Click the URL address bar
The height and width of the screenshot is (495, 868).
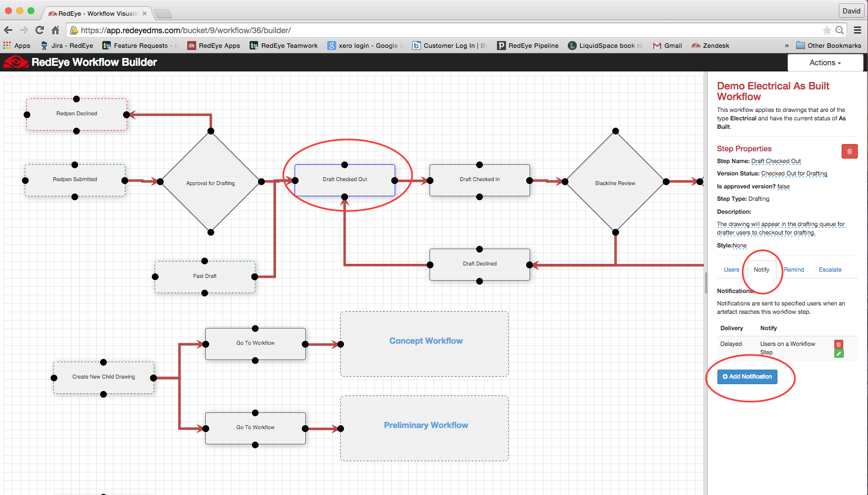coord(450,30)
